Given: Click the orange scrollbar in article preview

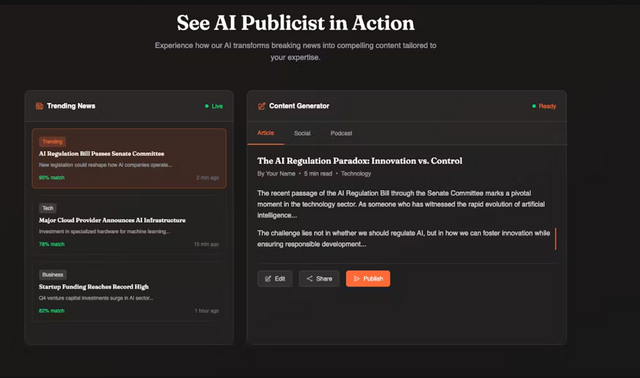Looking at the screenshot, I should pyautogui.click(x=556, y=238).
